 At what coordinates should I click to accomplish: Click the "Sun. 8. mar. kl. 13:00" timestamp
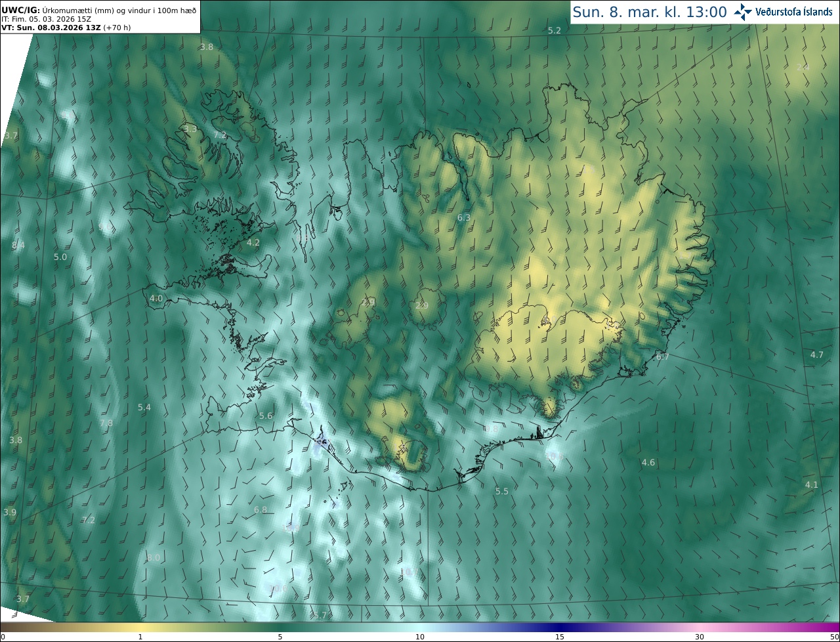650,12
